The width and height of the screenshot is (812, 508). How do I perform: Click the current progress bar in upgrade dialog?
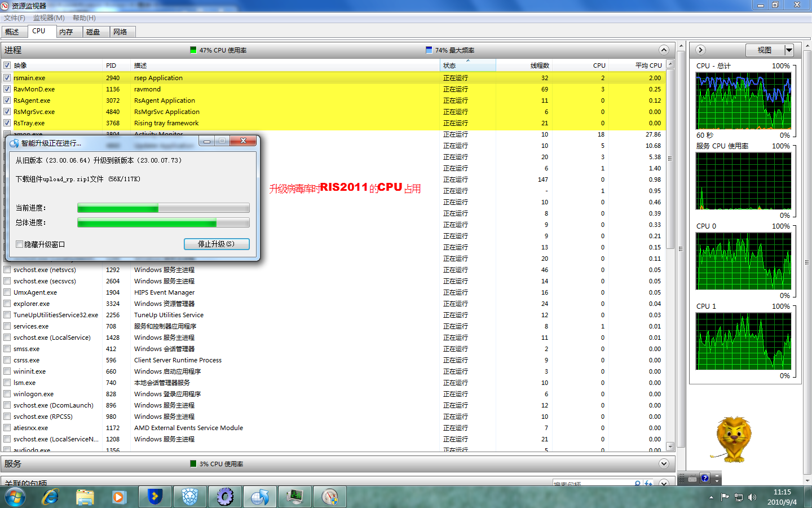click(164, 208)
